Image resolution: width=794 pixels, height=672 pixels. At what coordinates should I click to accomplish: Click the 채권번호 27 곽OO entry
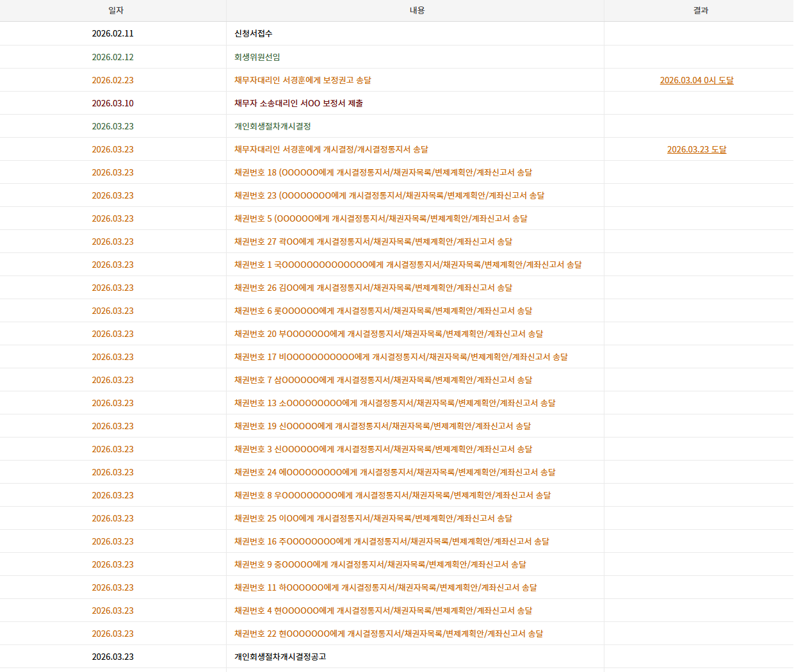pos(373,242)
